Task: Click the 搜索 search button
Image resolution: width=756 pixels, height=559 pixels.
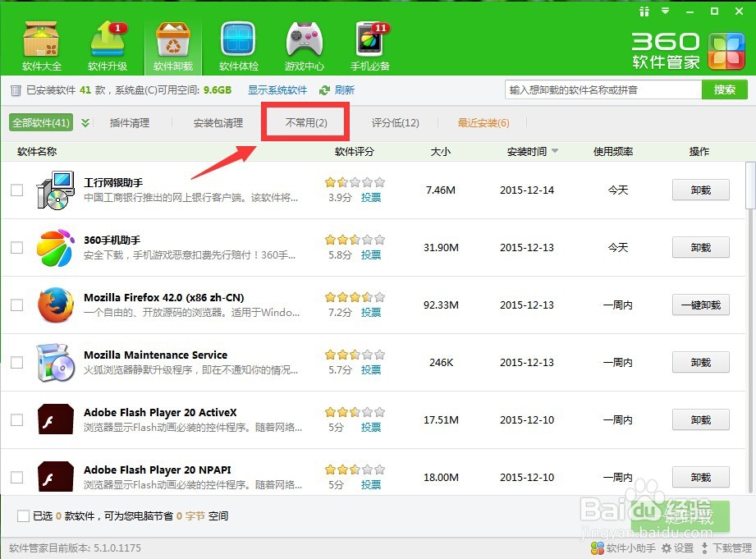Action: 724,89
